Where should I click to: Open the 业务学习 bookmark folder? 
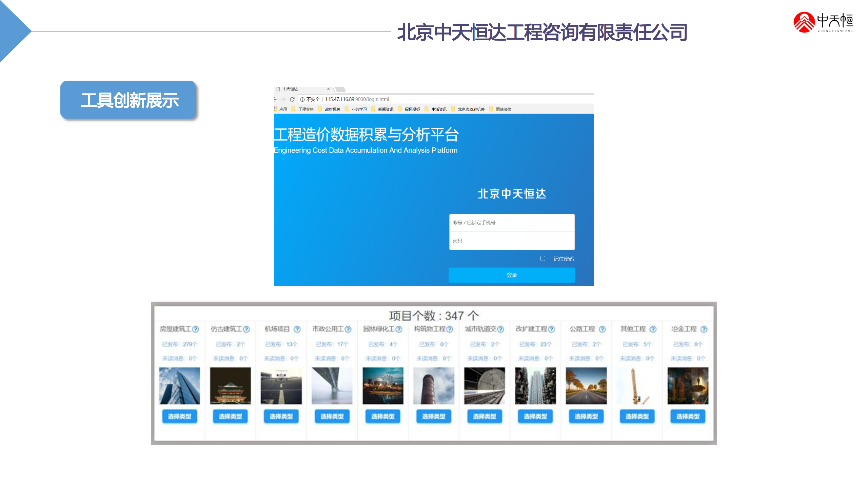tap(356, 109)
